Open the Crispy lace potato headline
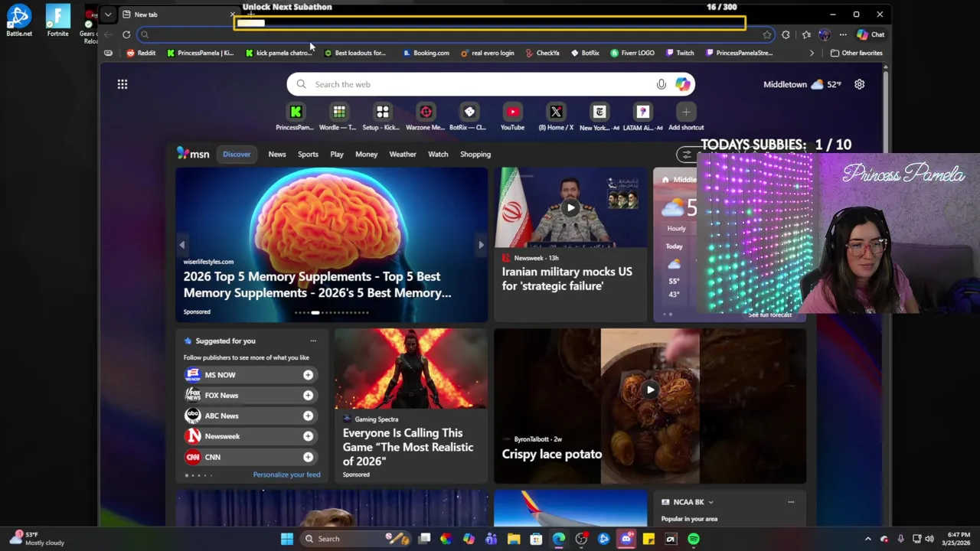 point(552,454)
